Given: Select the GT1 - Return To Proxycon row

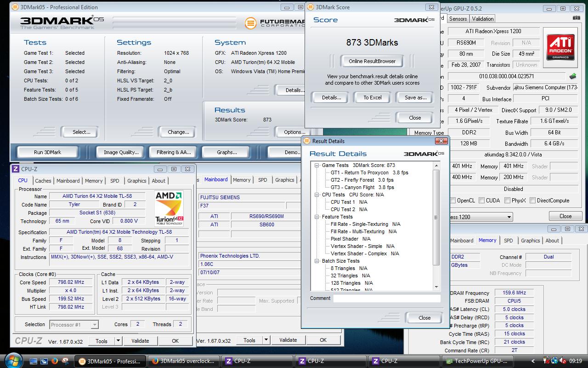Looking at the screenshot, I should click(369, 172).
